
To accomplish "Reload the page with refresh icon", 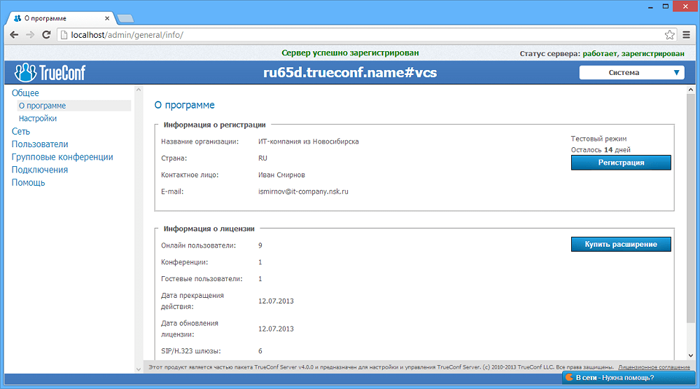I will point(46,35).
